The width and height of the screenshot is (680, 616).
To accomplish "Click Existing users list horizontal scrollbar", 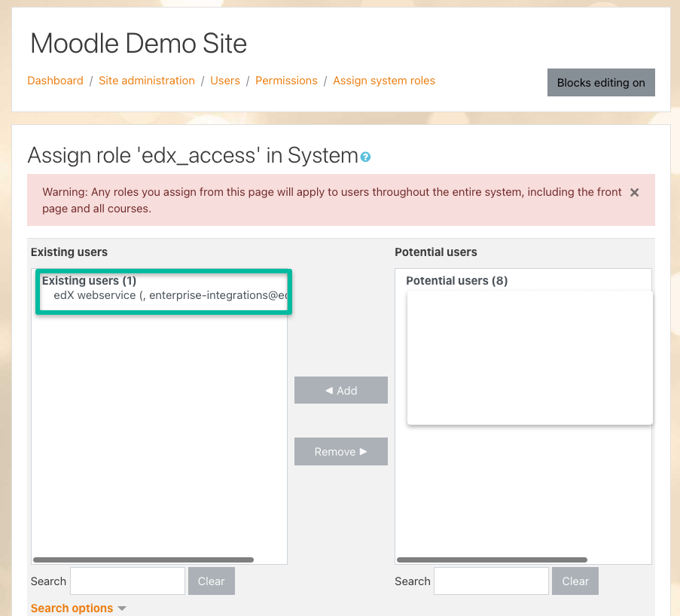I will tap(143, 560).
